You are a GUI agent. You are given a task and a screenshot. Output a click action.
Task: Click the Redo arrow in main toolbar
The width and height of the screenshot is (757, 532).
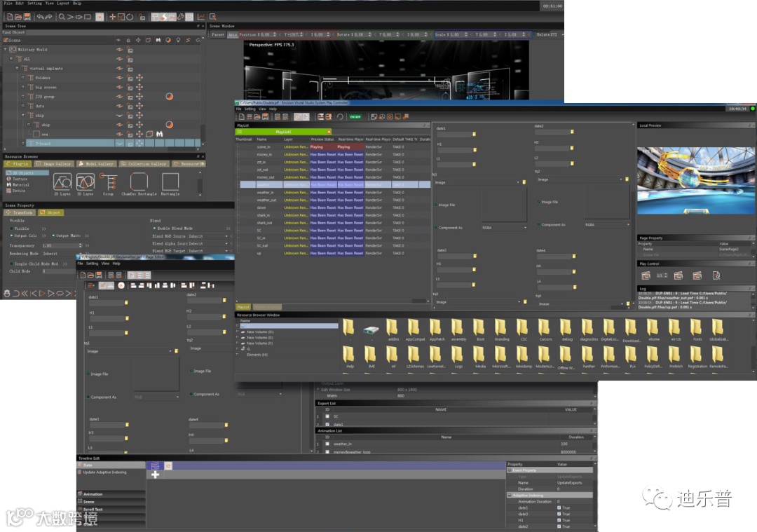click(48, 17)
